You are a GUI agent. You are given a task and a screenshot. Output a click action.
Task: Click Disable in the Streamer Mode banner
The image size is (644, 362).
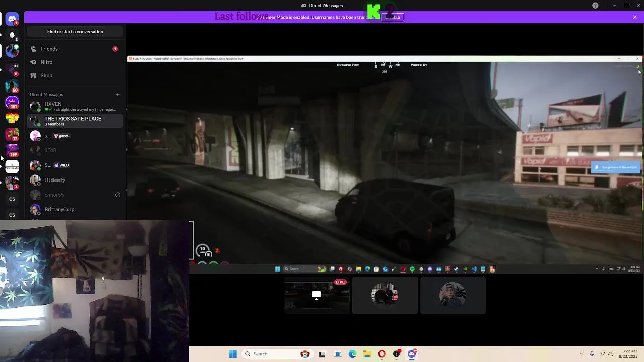coord(393,17)
